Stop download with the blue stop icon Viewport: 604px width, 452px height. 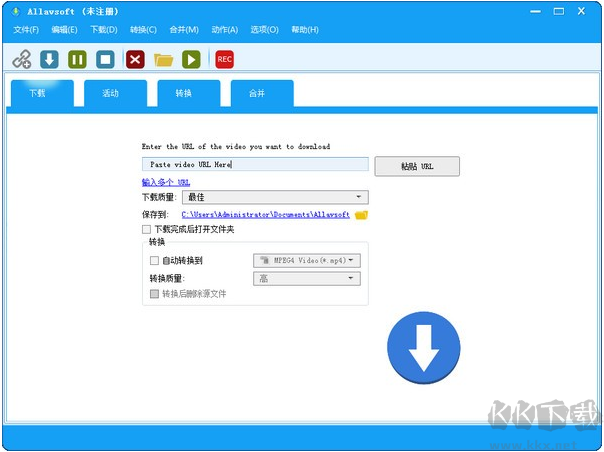105,59
